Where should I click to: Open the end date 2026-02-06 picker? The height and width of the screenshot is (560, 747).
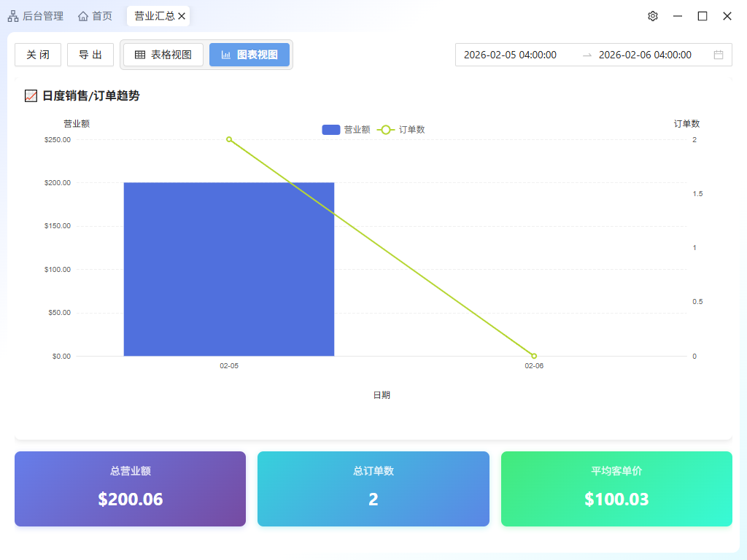pyautogui.click(x=645, y=55)
